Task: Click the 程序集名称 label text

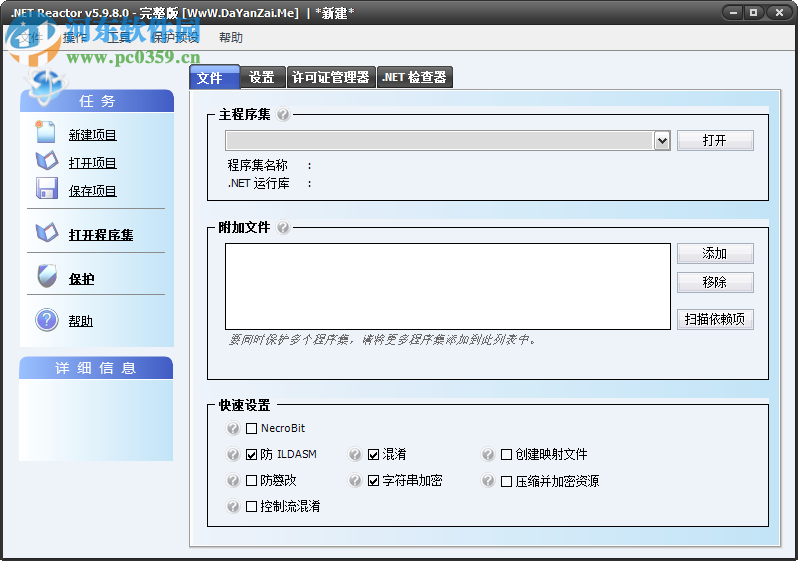Action: pos(258,165)
